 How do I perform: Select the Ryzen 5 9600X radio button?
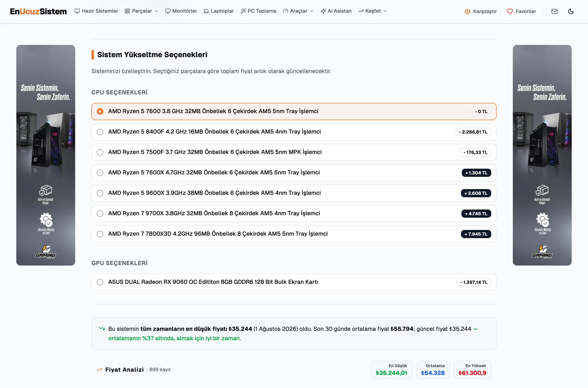pos(100,193)
